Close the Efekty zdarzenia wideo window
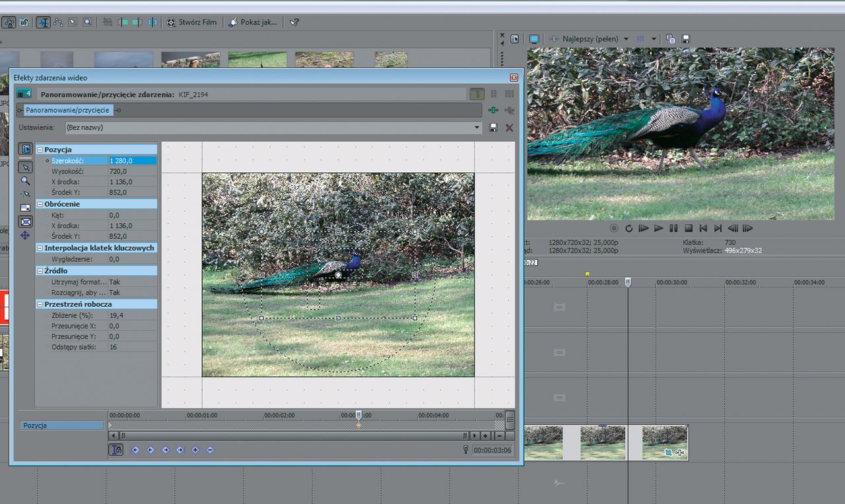The image size is (845, 504). [x=514, y=77]
